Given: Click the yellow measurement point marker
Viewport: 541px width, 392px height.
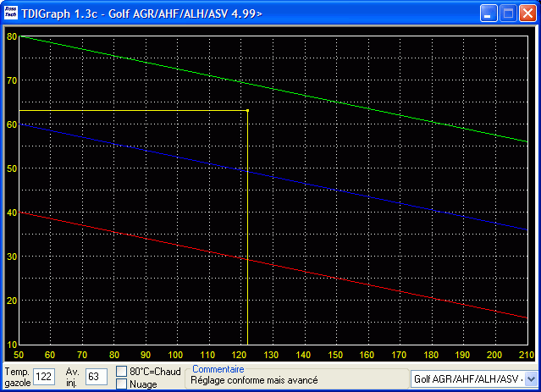Looking at the screenshot, I should [247, 110].
